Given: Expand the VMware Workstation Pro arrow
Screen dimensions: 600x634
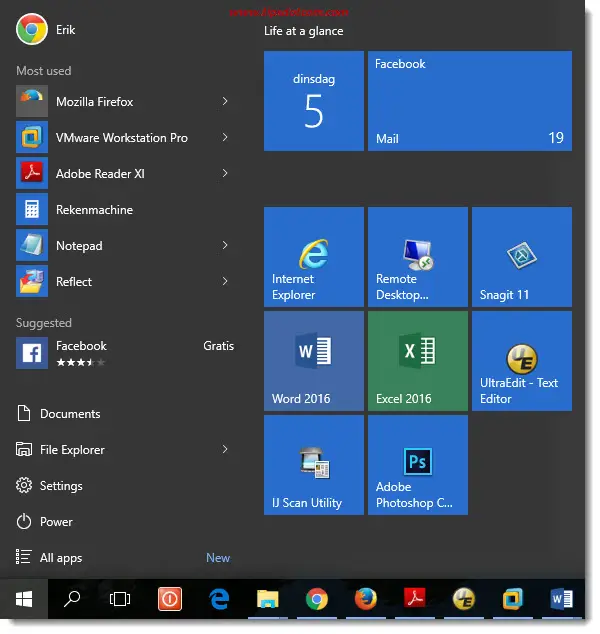Looking at the screenshot, I should point(225,137).
